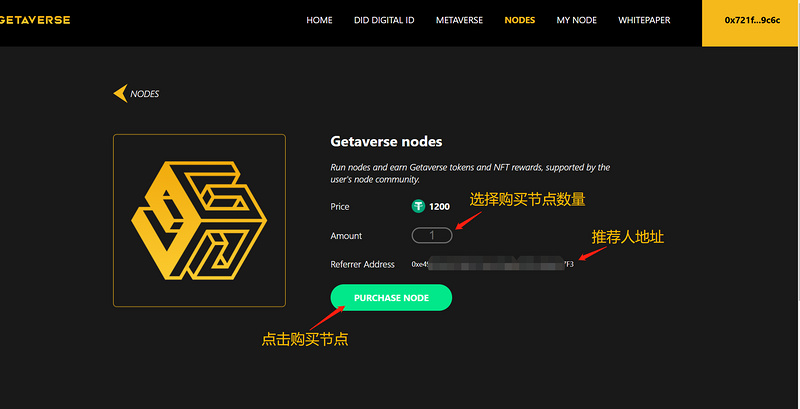
Task: Open the WHITEPAPER link
Action: (644, 20)
